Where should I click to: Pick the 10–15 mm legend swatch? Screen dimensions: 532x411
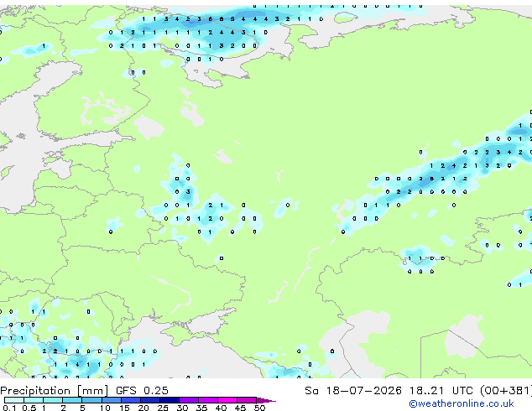pos(112,400)
